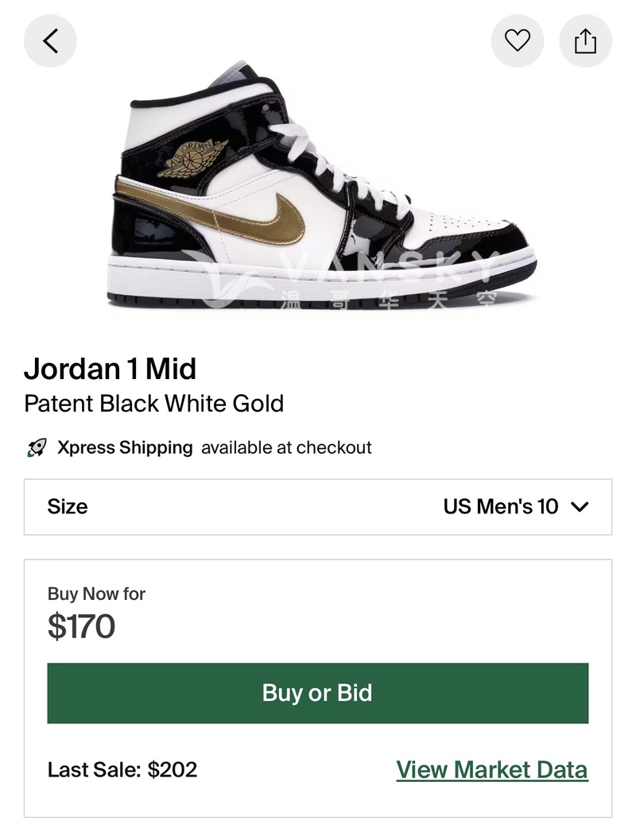
Task: Click the Last Sale: $202 text
Action: click(122, 770)
